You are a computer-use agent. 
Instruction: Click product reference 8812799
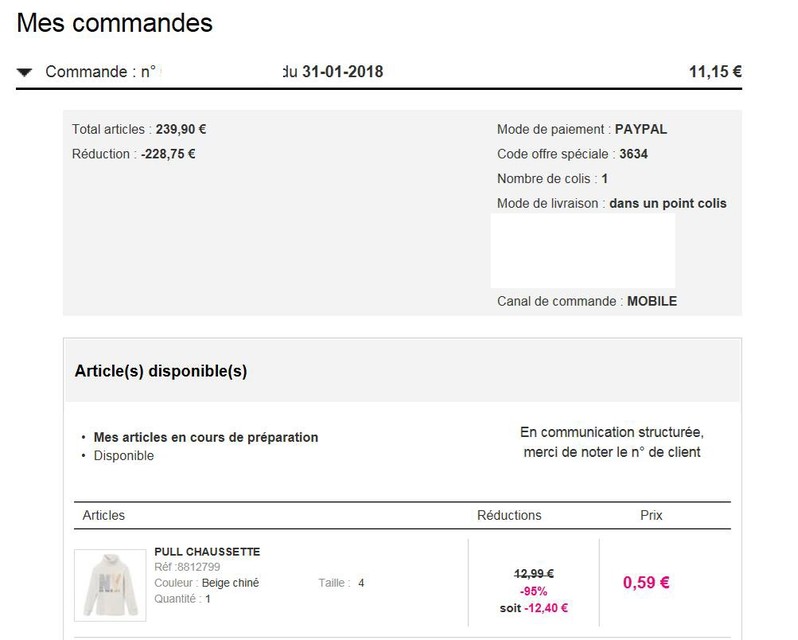coord(198,567)
